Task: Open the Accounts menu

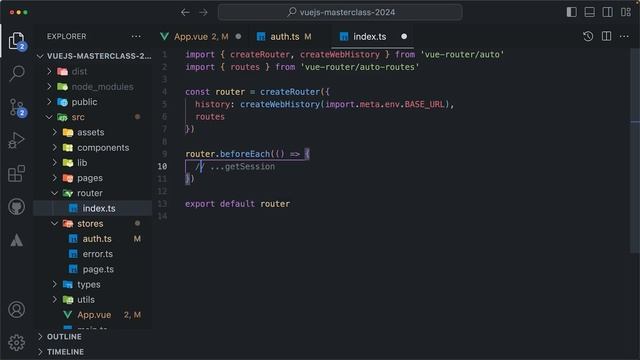Action: [x=17, y=310]
